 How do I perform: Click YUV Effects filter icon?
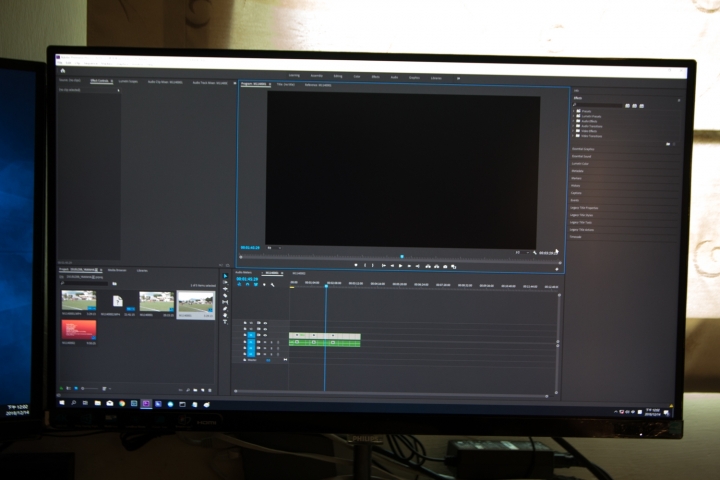tap(641, 106)
